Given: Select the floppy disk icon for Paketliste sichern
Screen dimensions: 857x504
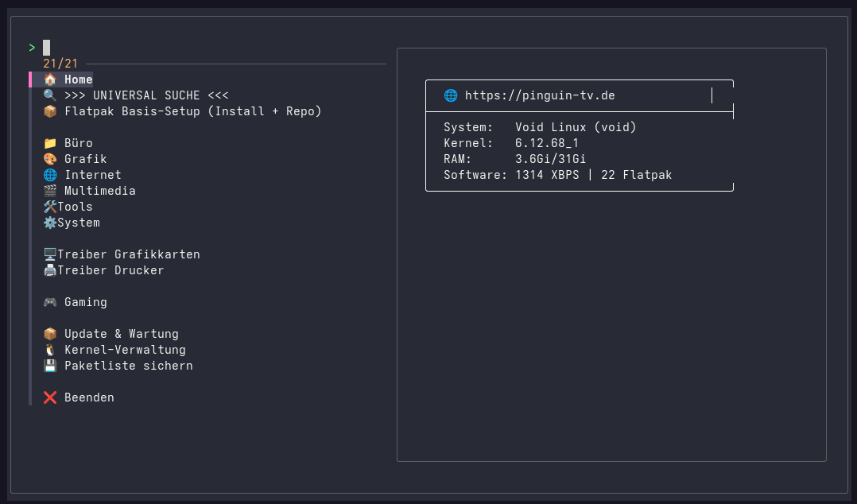Looking at the screenshot, I should click(49, 365).
